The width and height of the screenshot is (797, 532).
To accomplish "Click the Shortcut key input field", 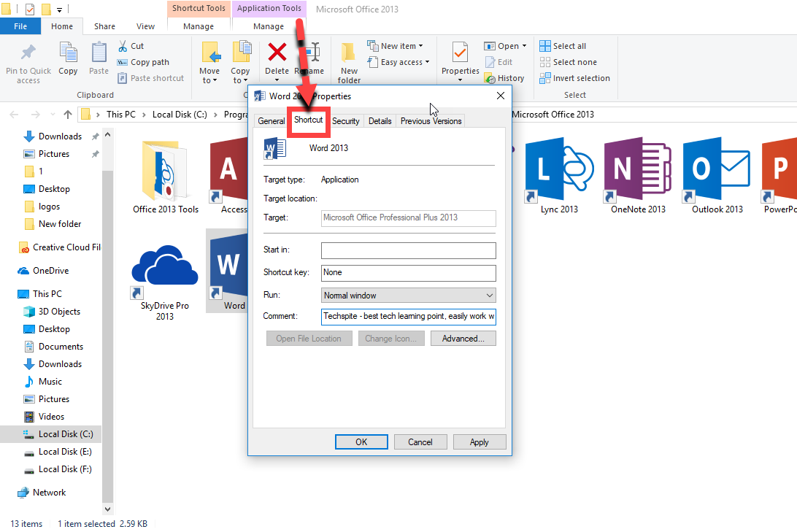I will 408,272.
